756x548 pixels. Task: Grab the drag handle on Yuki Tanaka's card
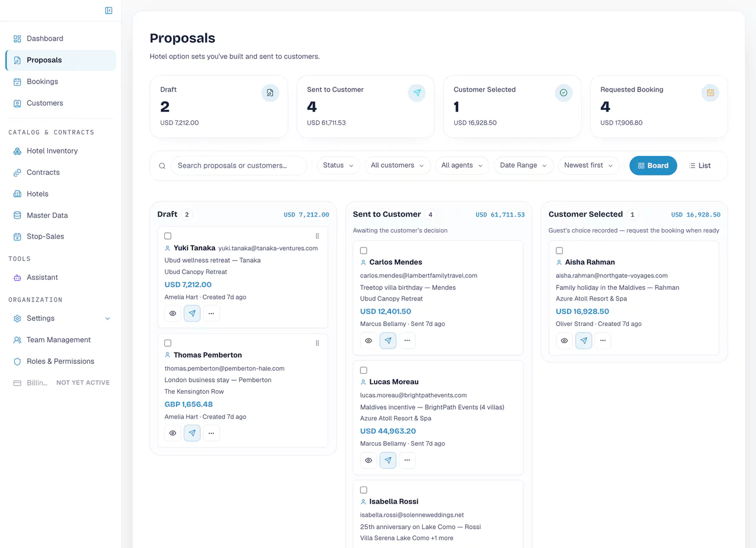[317, 236]
